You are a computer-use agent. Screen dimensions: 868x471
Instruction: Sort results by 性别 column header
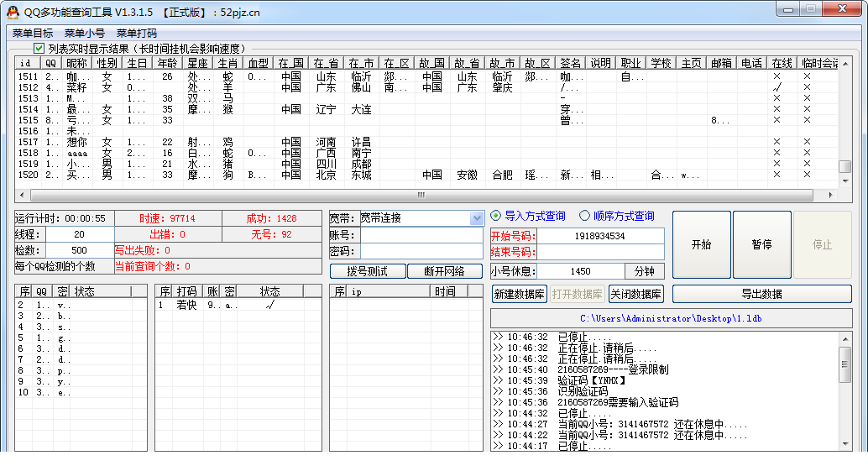tap(107, 63)
